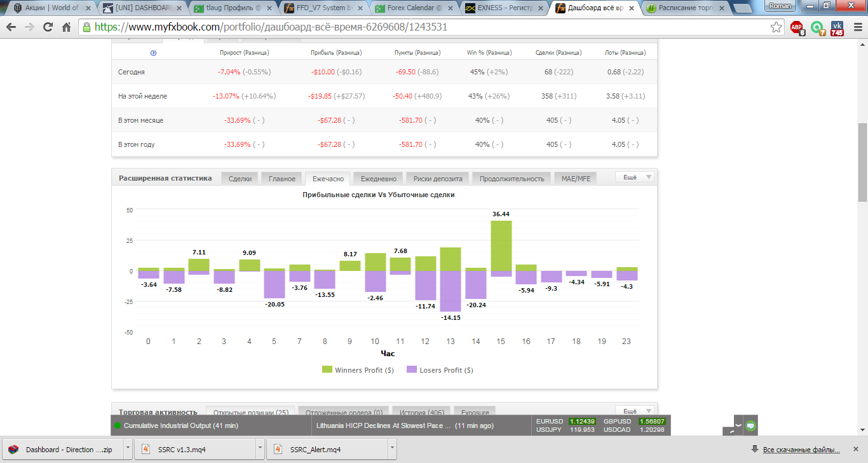
Task: Click the green extension icon with badge 7
Action: pyautogui.click(x=817, y=27)
